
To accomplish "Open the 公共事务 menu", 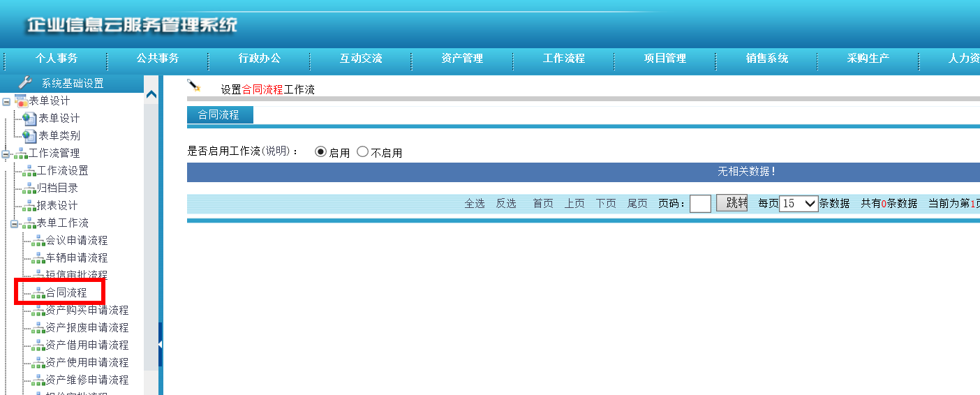I will coord(158,59).
